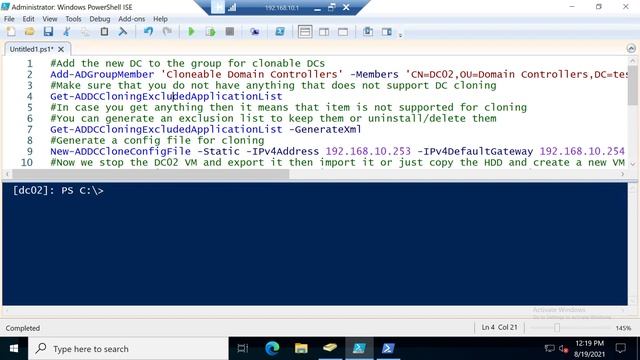
Task: Click in the console at the dc02 prompt
Action: click(58, 191)
